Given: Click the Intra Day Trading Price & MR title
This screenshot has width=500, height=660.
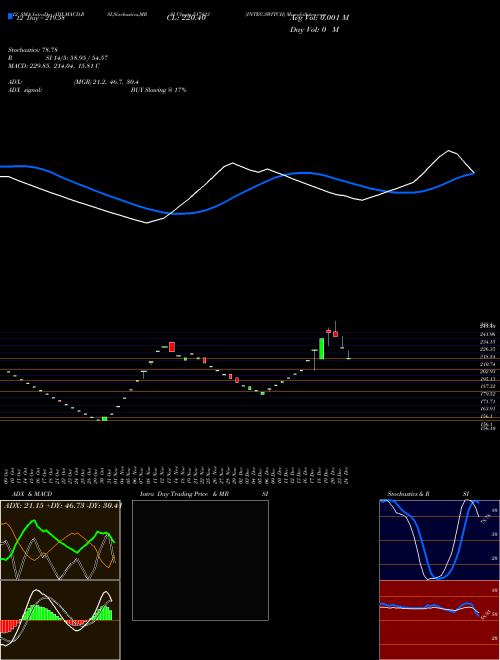Looking at the screenshot, I should (184, 494).
